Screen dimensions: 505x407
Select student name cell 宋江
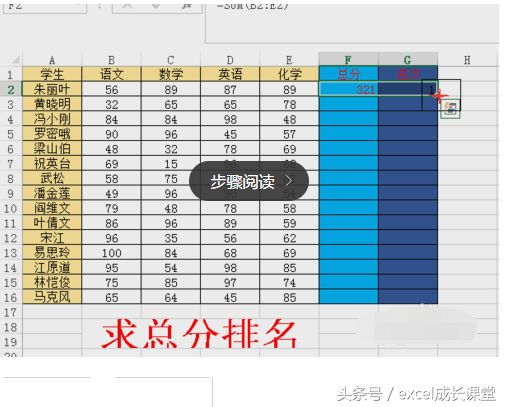click(x=52, y=238)
